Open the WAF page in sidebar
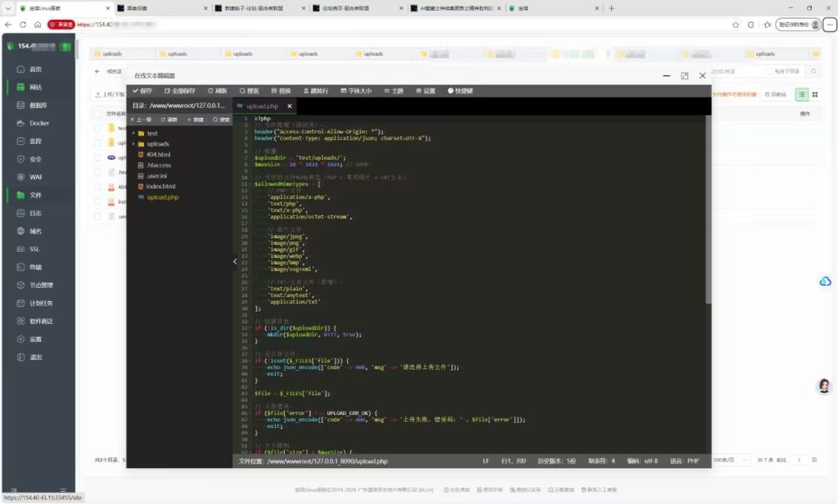 coord(30,177)
